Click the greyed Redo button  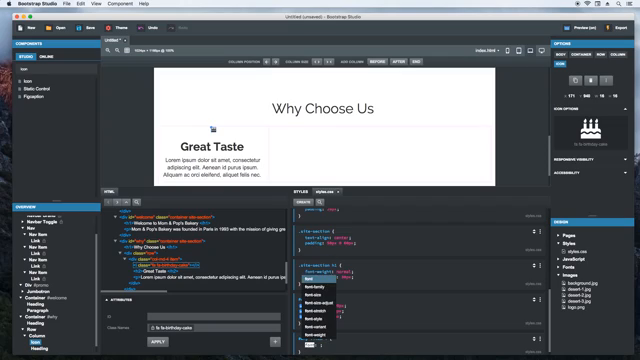click(178, 28)
